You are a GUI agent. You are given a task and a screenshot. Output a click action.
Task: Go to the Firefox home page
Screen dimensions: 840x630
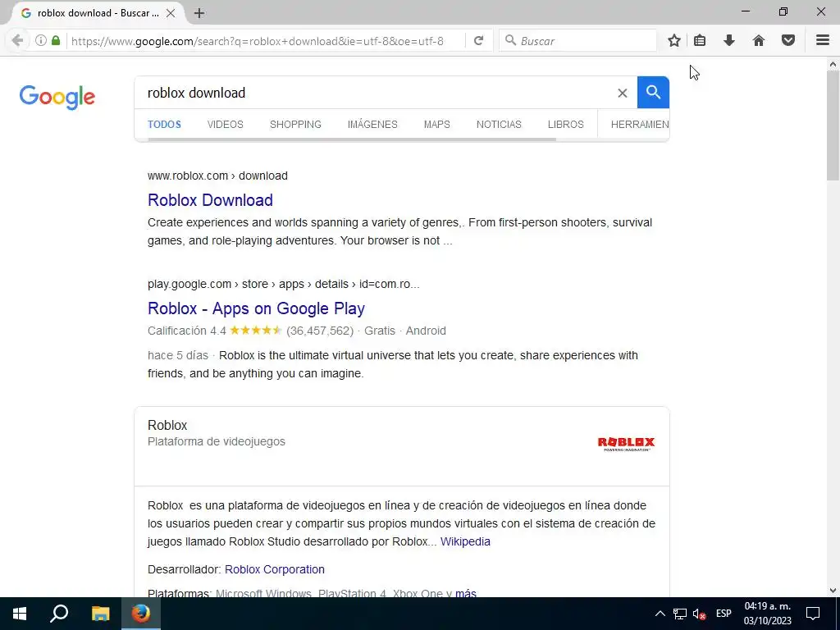(x=759, y=41)
